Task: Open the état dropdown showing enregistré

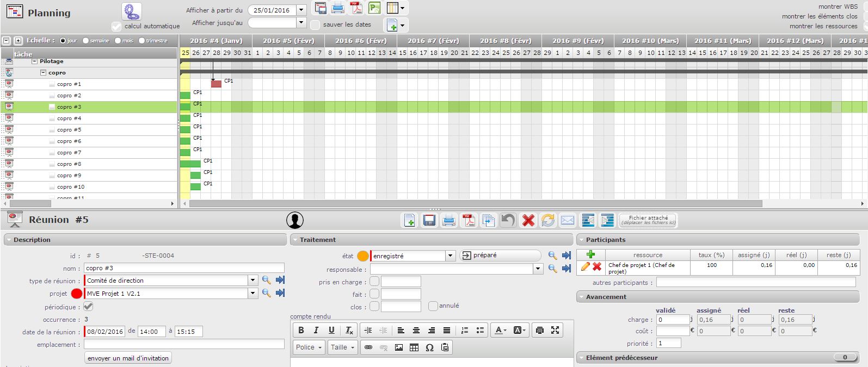Action: point(450,256)
